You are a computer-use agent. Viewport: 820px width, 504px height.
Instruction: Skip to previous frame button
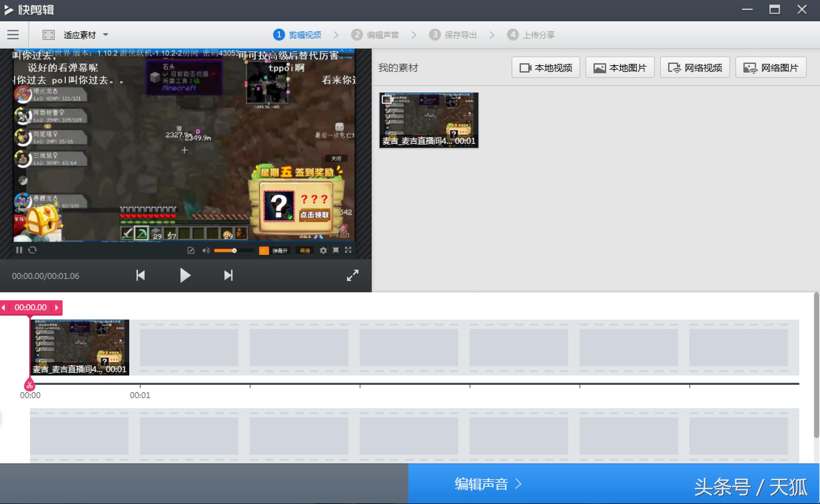point(141,275)
